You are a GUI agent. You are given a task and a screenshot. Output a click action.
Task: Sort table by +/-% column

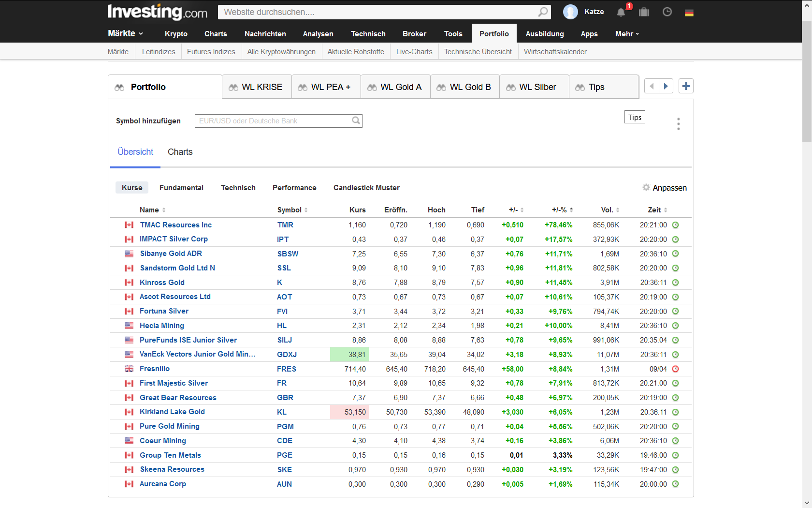[562, 210]
